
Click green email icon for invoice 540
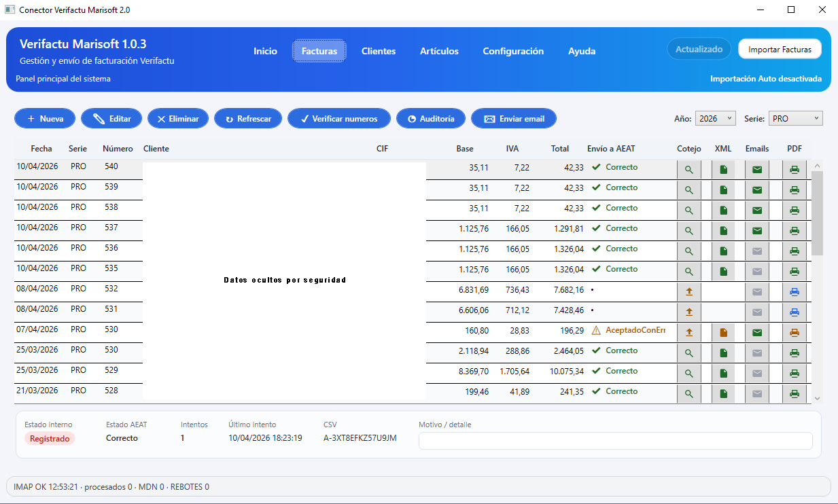point(757,170)
